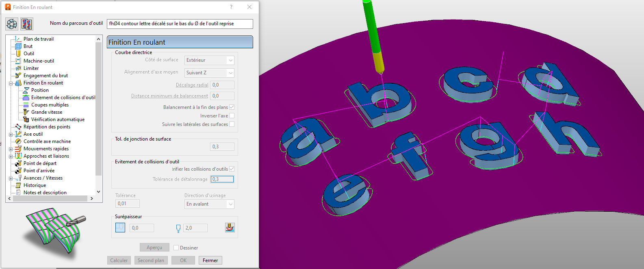Enable the Inverser l'axe checkbox
The width and height of the screenshot is (644, 269).
coord(232,116)
